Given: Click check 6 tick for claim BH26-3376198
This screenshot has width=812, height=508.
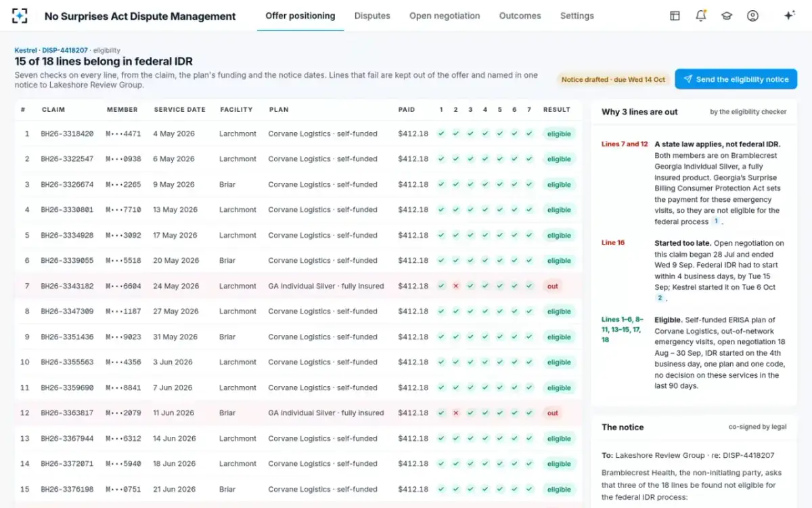Looking at the screenshot, I should pos(514,489).
